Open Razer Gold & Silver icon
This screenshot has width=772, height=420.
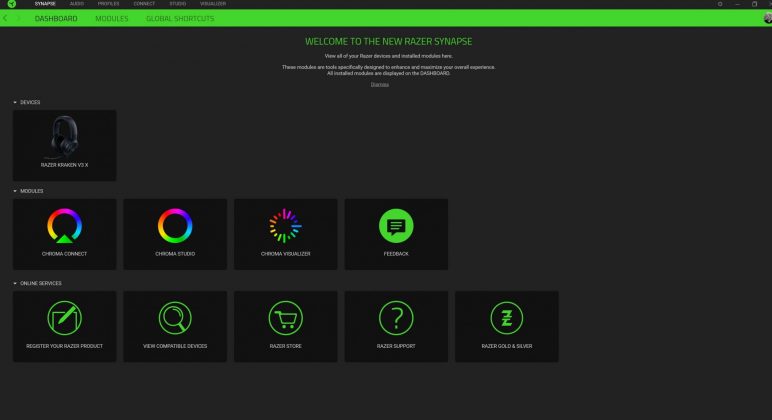[x=507, y=318]
